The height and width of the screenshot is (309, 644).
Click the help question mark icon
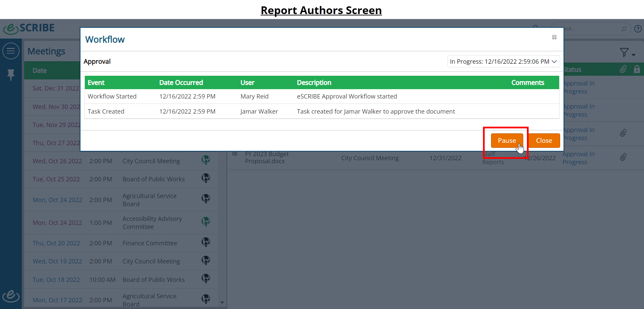638,29
